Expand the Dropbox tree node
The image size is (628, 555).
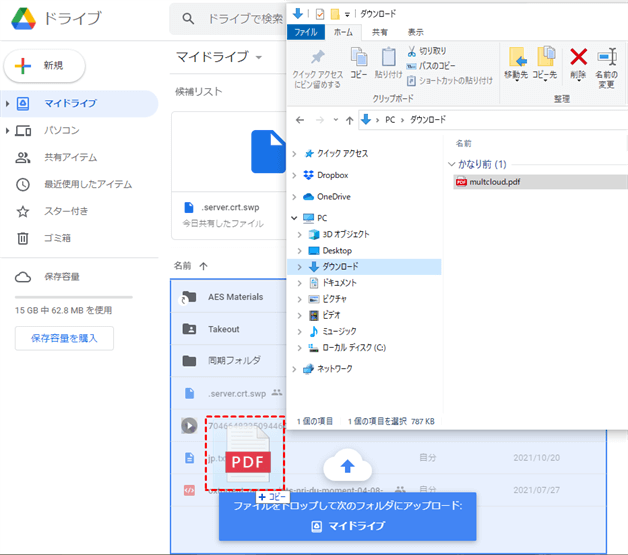(x=294, y=175)
